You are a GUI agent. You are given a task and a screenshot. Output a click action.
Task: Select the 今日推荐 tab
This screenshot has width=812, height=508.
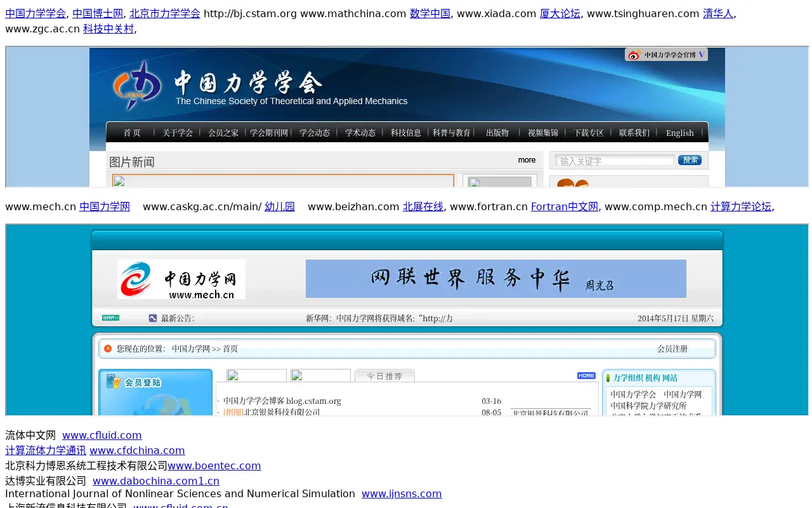[x=384, y=375]
